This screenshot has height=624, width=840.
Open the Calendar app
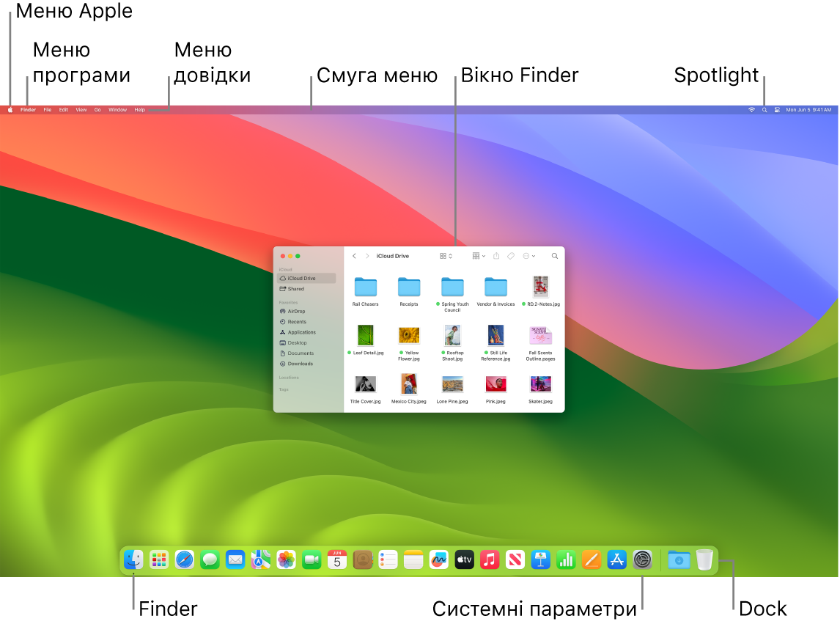click(336, 559)
